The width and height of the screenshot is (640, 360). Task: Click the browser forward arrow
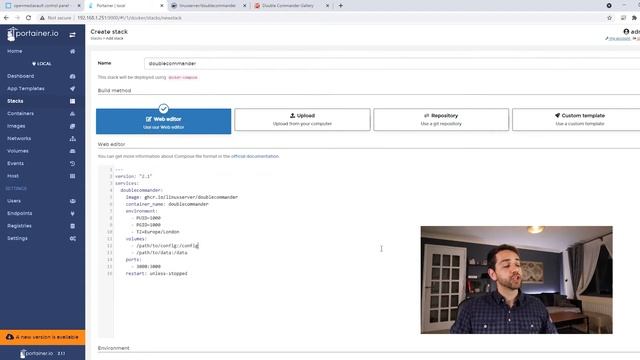point(17,18)
